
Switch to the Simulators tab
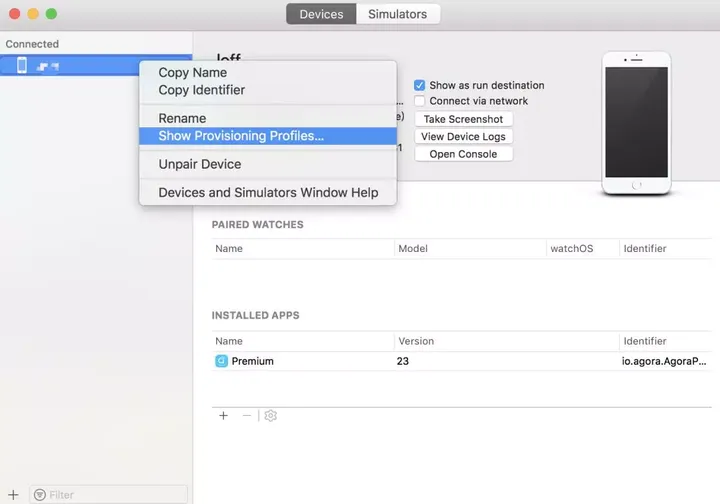(398, 14)
